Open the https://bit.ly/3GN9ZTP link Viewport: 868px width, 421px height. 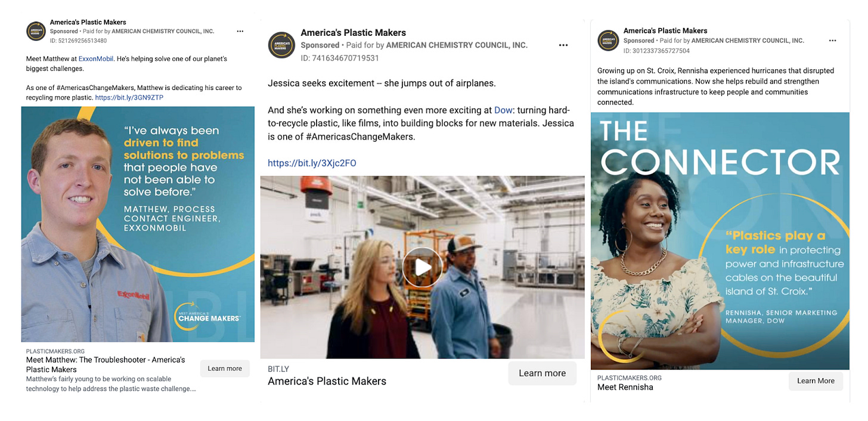pyautogui.click(x=129, y=97)
